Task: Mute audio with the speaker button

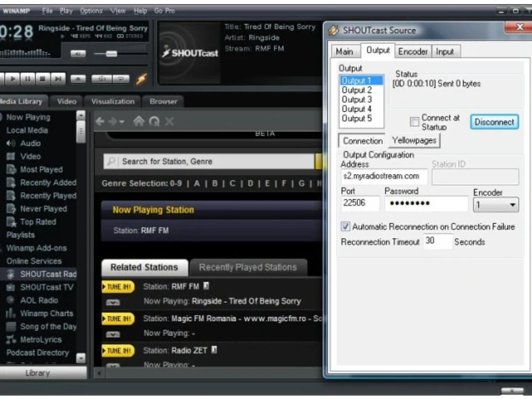Action: tap(78, 54)
